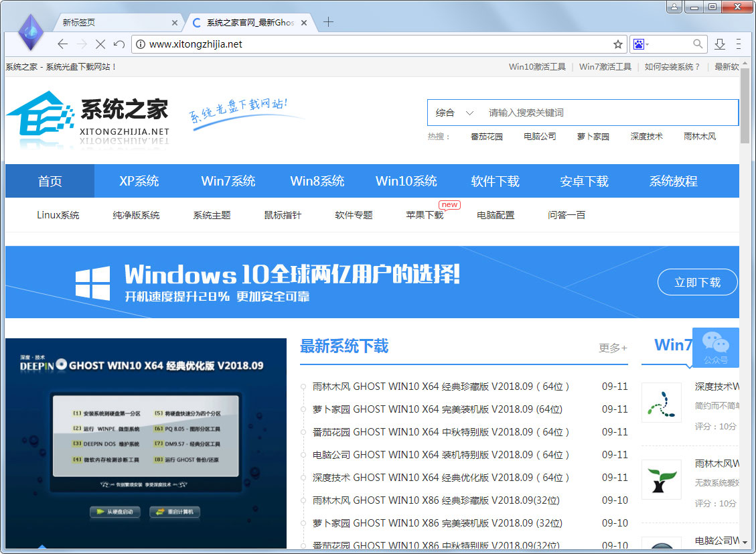Open the 电脑配置 sub-navigation link

pyautogui.click(x=495, y=215)
